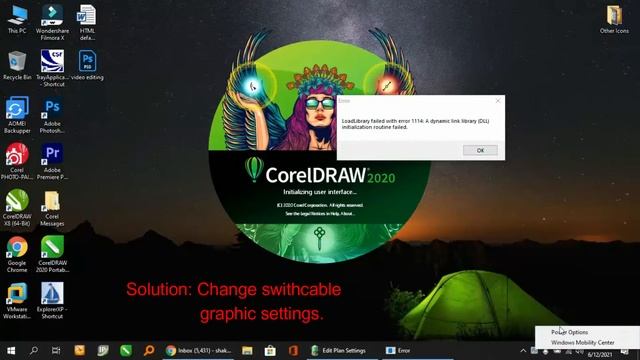Close the Error dialog window
640x360 pixels.
coord(498,100)
